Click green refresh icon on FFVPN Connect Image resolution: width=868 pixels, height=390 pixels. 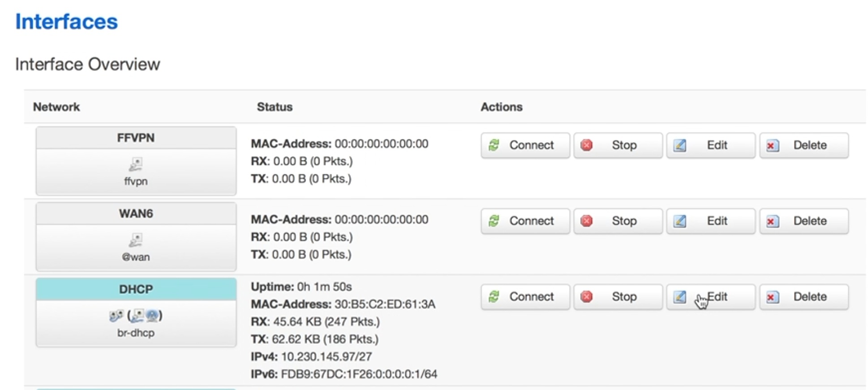coord(494,145)
